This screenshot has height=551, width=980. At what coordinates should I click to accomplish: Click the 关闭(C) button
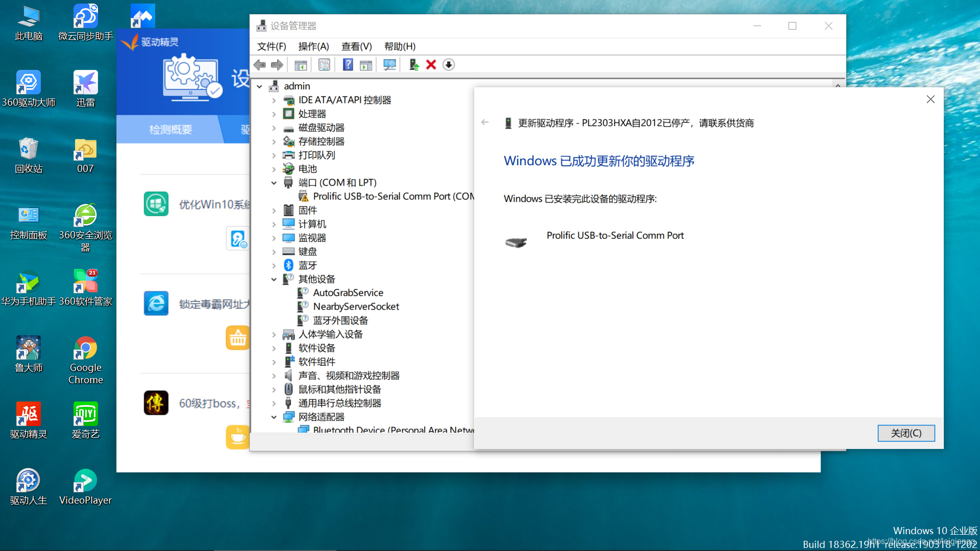pos(905,433)
